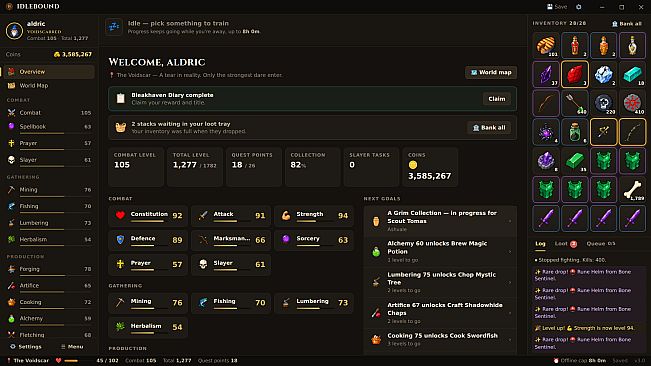Click the Slayer skull icon in combat grid
Screen dimensions: 651x366
pos(203,264)
